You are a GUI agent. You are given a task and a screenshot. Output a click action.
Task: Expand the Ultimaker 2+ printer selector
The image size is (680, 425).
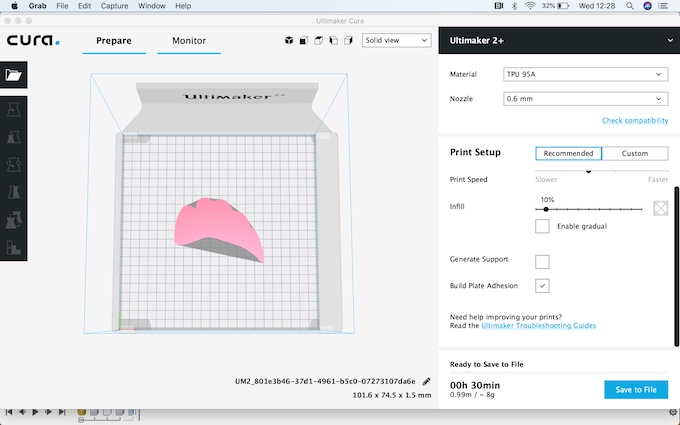click(x=559, y=40)
